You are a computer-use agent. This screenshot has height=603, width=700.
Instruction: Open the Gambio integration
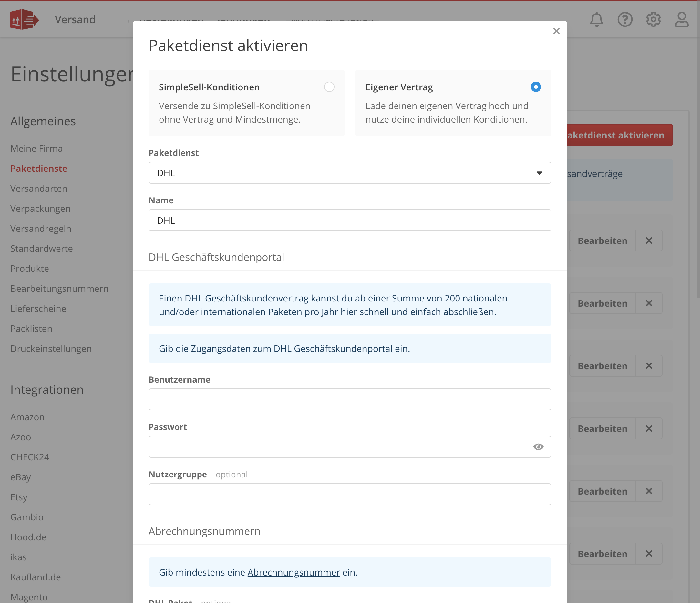coord(27,517)
